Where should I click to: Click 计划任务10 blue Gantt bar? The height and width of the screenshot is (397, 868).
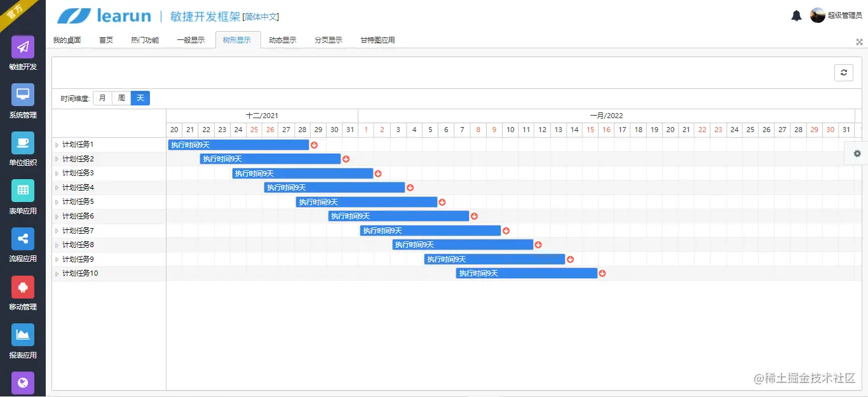tap(527, 273)
